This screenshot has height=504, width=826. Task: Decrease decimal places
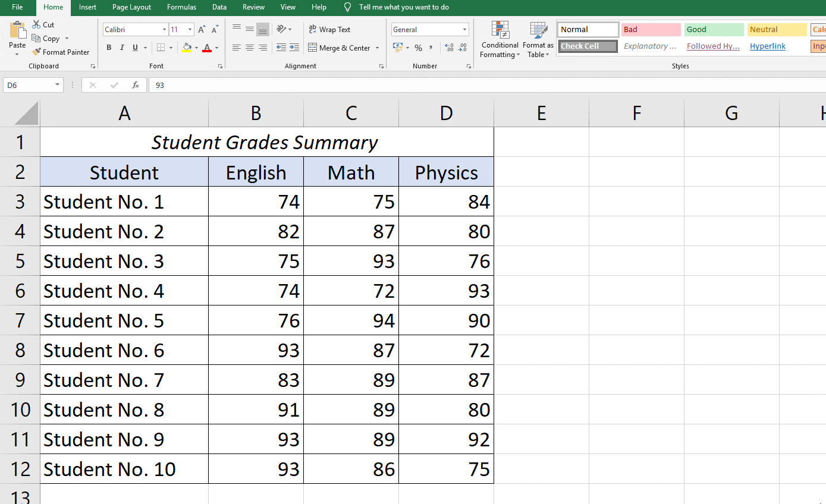(463, 48)
